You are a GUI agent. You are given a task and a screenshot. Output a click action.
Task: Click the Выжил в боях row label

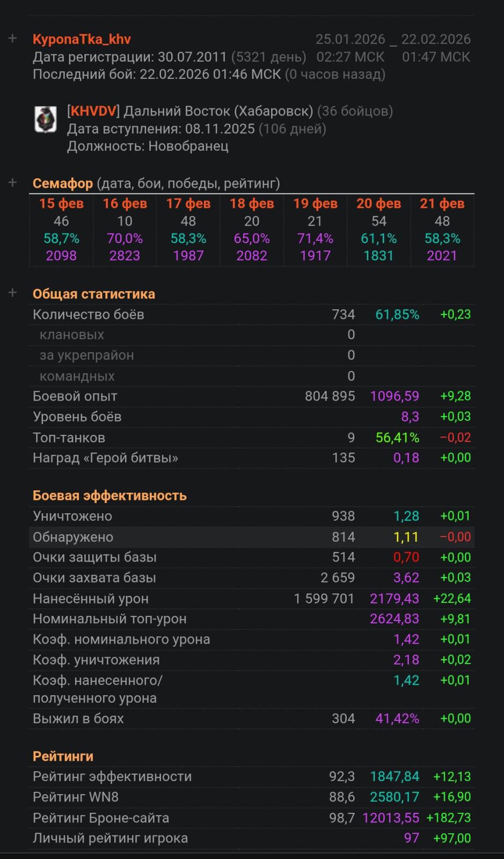(x=78, y=719)
